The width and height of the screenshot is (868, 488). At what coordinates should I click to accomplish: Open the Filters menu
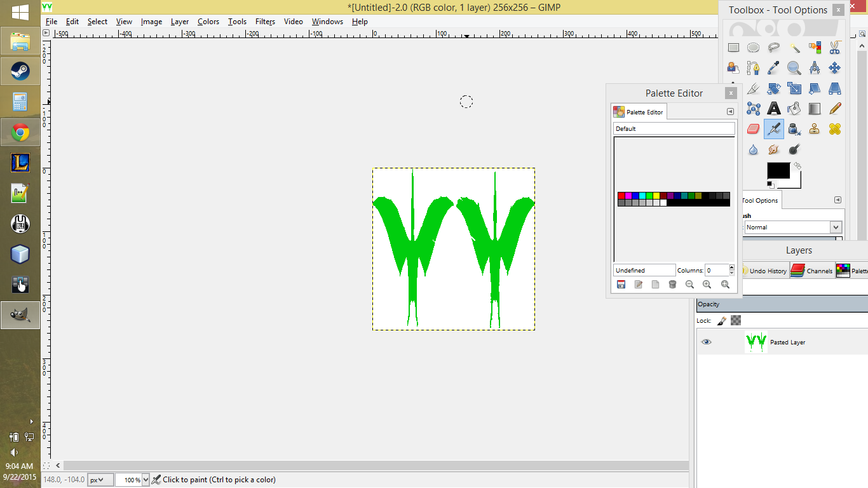pos(265,22)
